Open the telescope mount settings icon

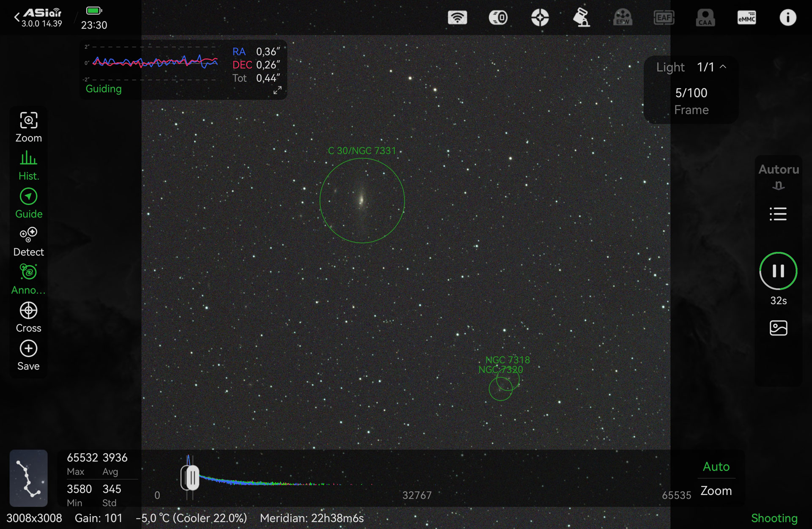tap(582, 18)
